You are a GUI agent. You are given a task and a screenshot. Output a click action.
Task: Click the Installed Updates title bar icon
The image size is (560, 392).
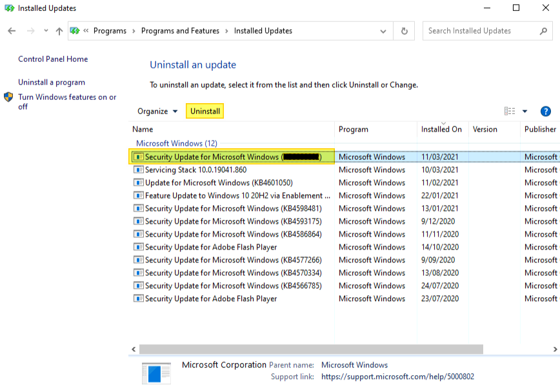point(9,8)
